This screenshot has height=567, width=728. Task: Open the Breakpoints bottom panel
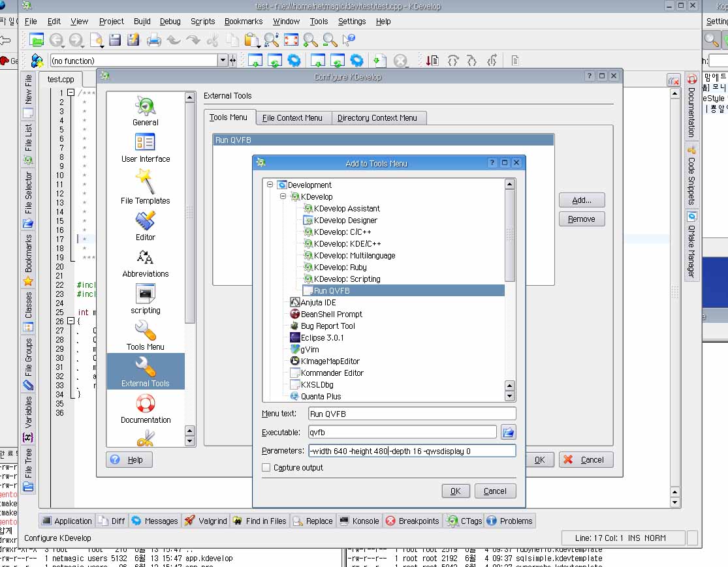[412, 521]
